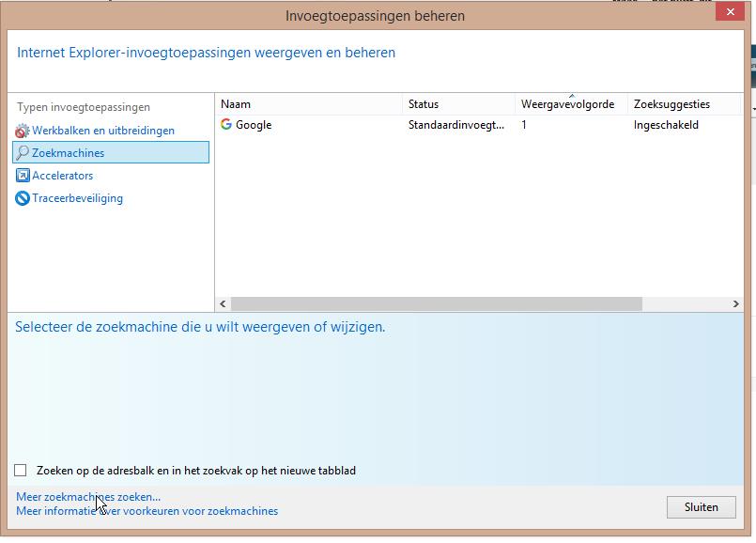The width and height of the screenshot is (756, 543).
Task: Sort the list by the Naam column
Action: click(x=308, y=104)
